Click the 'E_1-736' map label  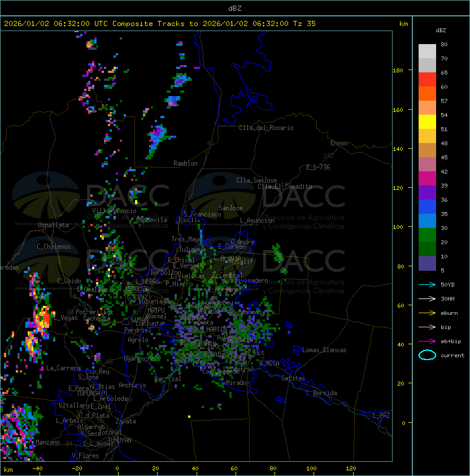click(x=318, y=167)
